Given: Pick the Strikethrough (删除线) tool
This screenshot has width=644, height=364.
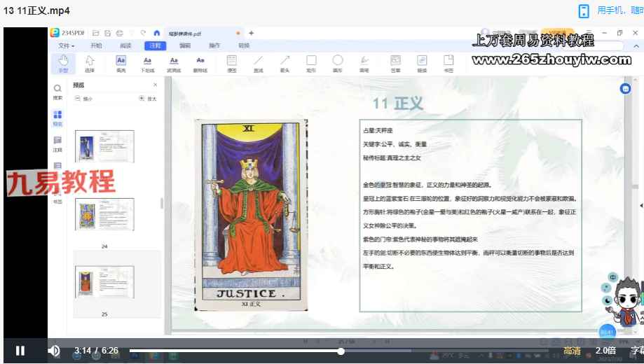Looking at the screenshot, I should [x=200, y=64].
